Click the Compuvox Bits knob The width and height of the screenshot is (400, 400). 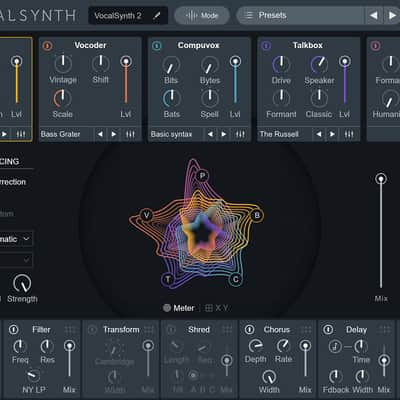[171, 65]
